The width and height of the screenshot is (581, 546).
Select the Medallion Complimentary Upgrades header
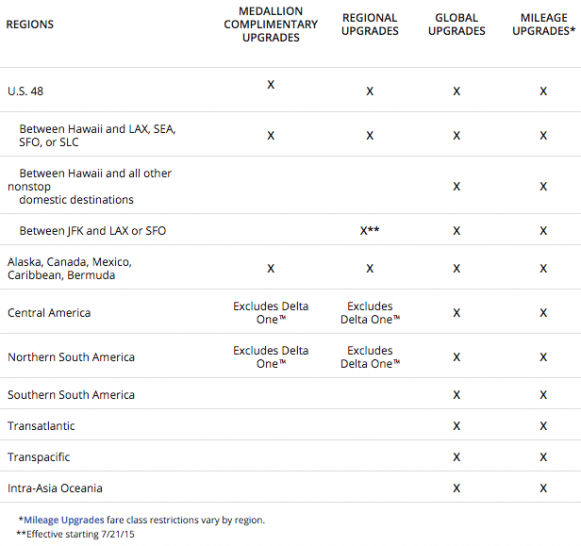(x=270, y=24)
